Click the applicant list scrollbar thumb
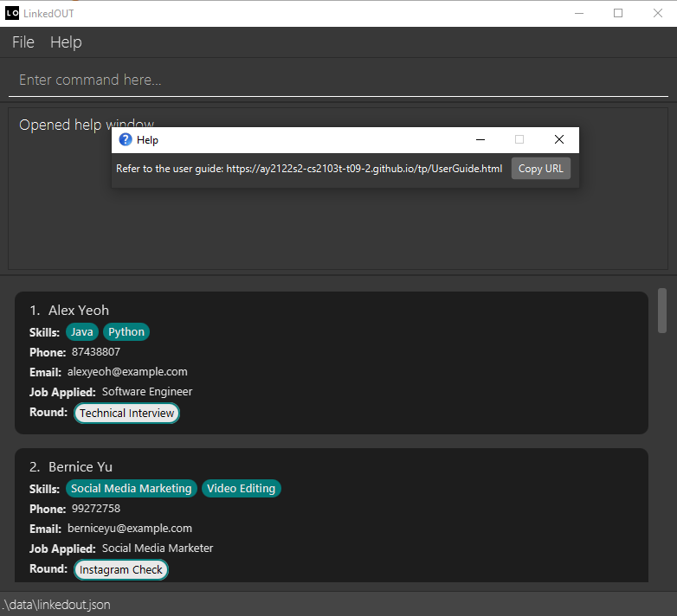The image size is (677, 616). tap(662, 311)
